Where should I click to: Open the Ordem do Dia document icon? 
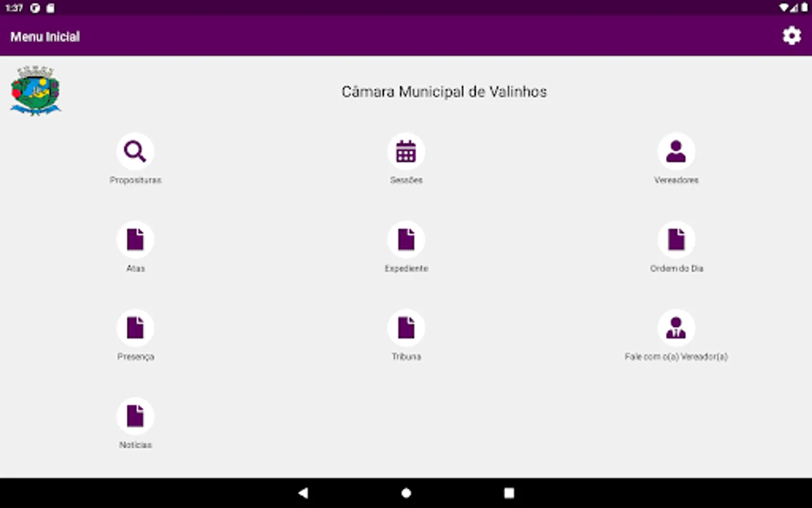click(676, 239)
